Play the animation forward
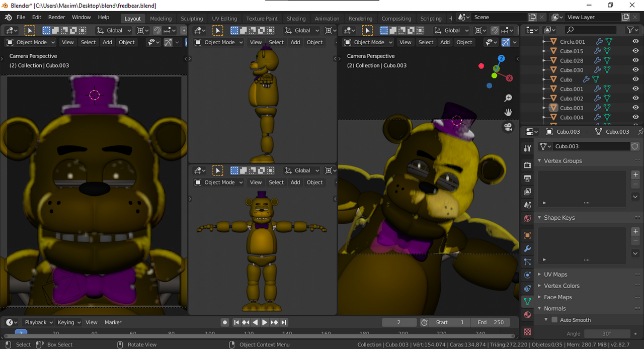644x349 pixels. [265, 322]
